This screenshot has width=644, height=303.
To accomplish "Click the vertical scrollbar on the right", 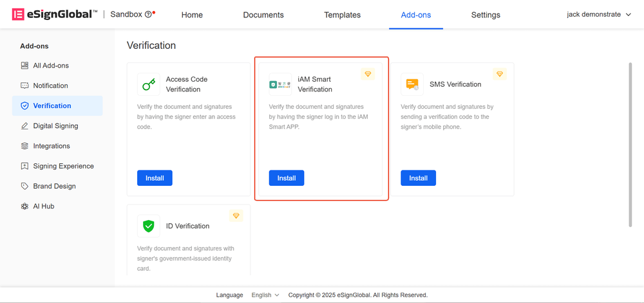I will tap(630, 144).
